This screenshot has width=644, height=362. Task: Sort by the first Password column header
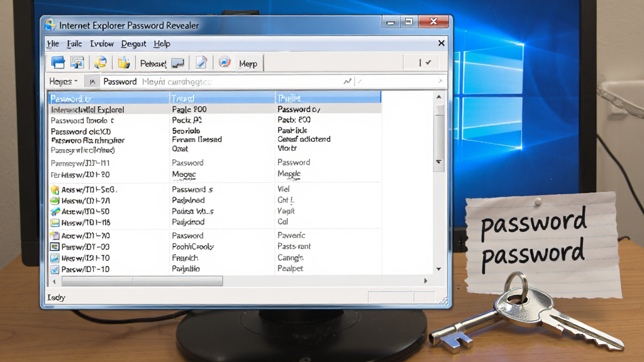tap(109, 99)
